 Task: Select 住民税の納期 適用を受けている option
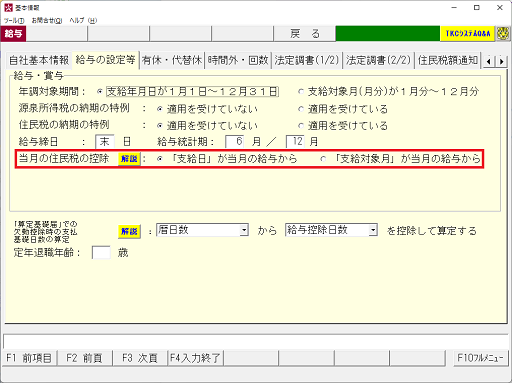click(301, 126)
